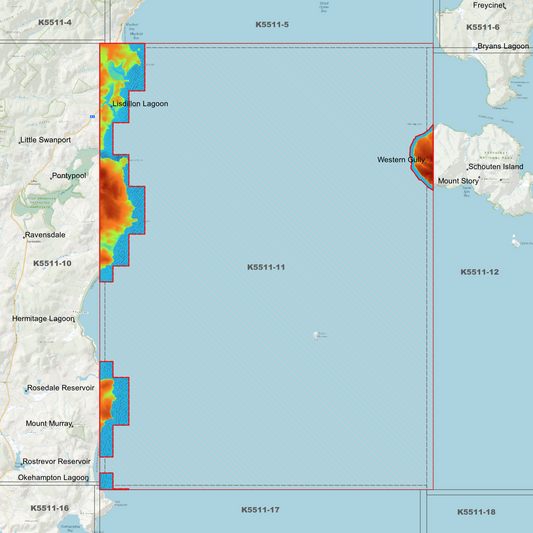Viewport: 533px width, 533px height.
Task: Click the Little Swanport place label
Action: [x=46, y=140]
